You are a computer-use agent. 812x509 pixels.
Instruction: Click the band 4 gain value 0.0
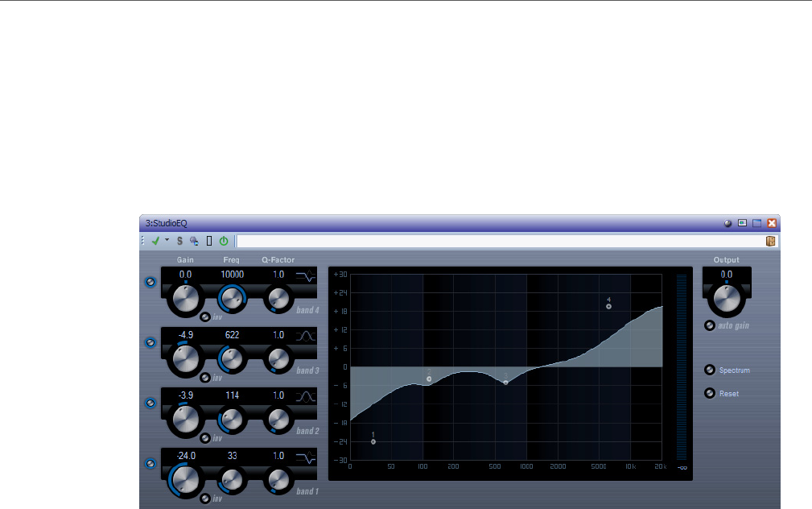(185, 275)
